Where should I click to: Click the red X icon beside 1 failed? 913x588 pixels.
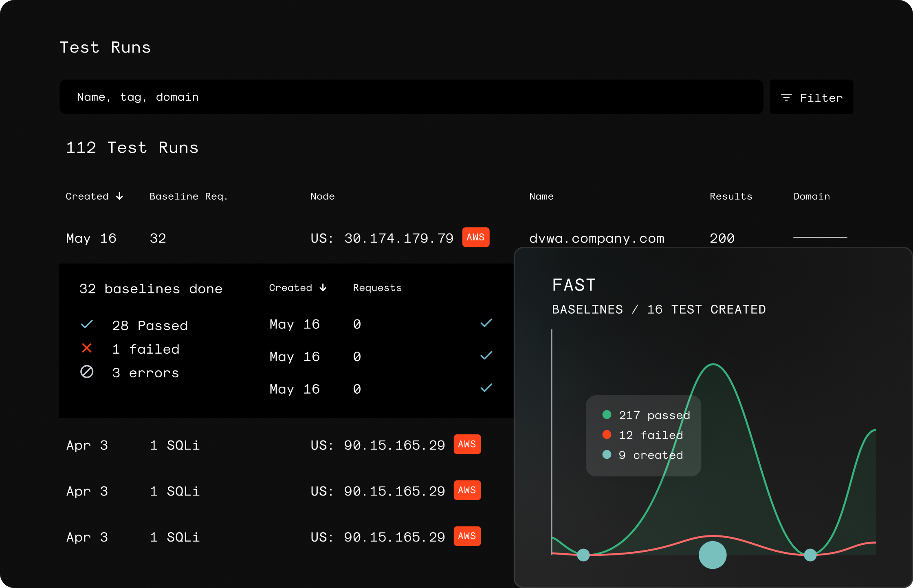coord(87,348)
